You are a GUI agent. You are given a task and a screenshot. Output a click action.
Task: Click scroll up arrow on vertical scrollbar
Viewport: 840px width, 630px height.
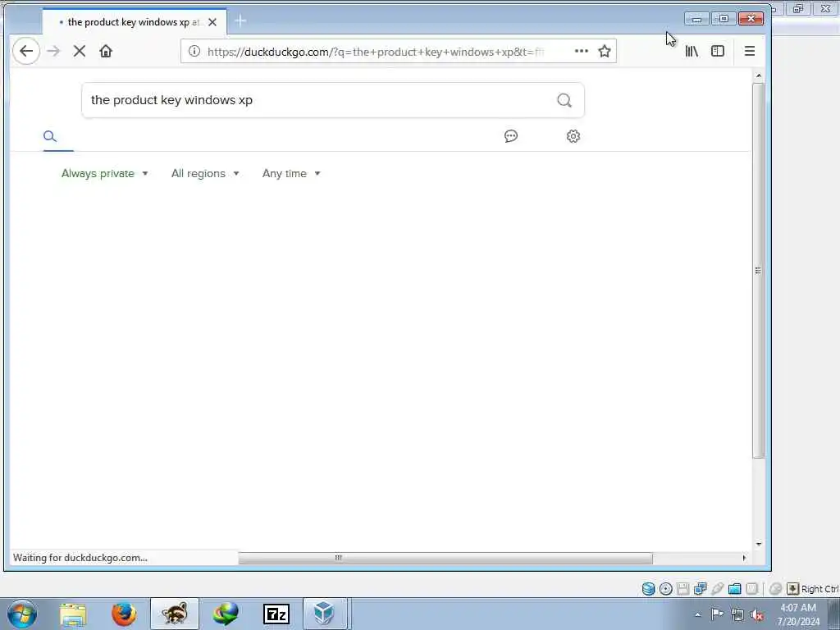pos(759,75)
